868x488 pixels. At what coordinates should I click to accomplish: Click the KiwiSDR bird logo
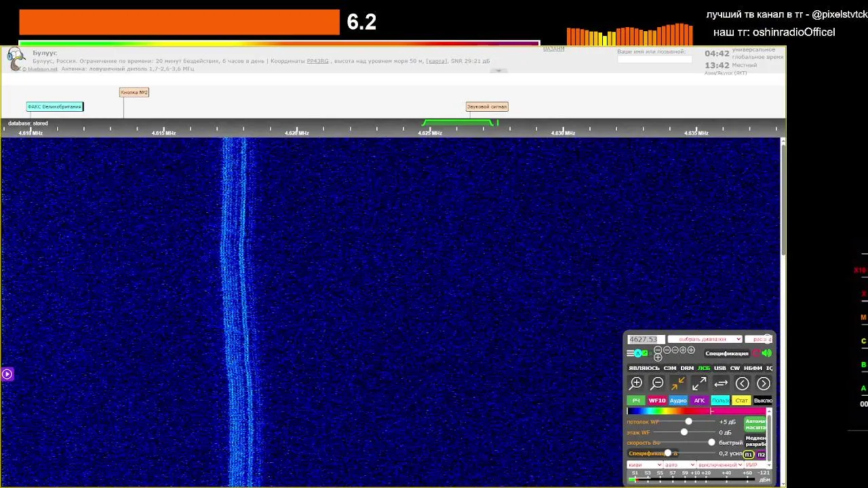pos(15,60)
